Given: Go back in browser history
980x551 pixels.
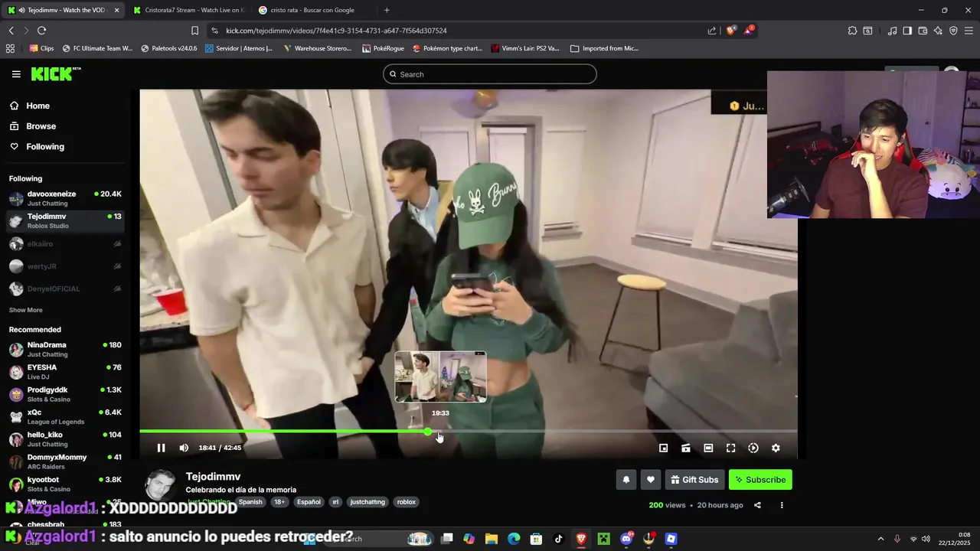Looking at the screenshot, I should (11, 31).
